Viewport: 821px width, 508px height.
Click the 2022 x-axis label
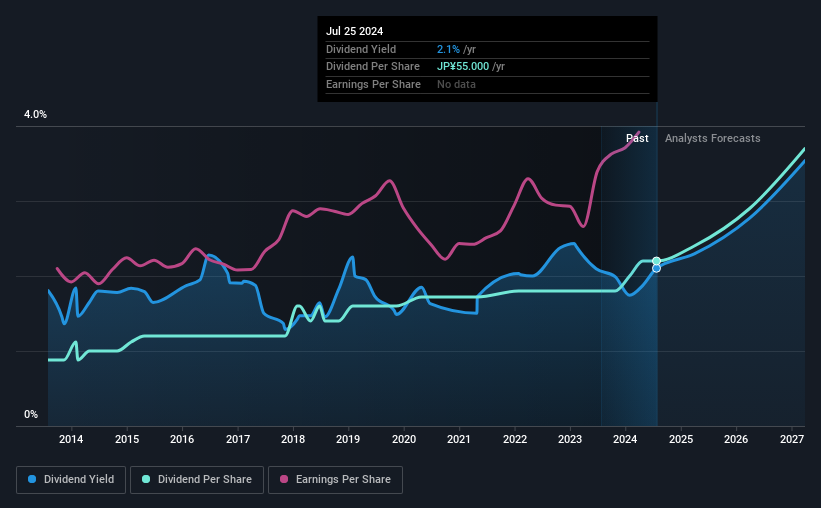(x=515, y=439)
